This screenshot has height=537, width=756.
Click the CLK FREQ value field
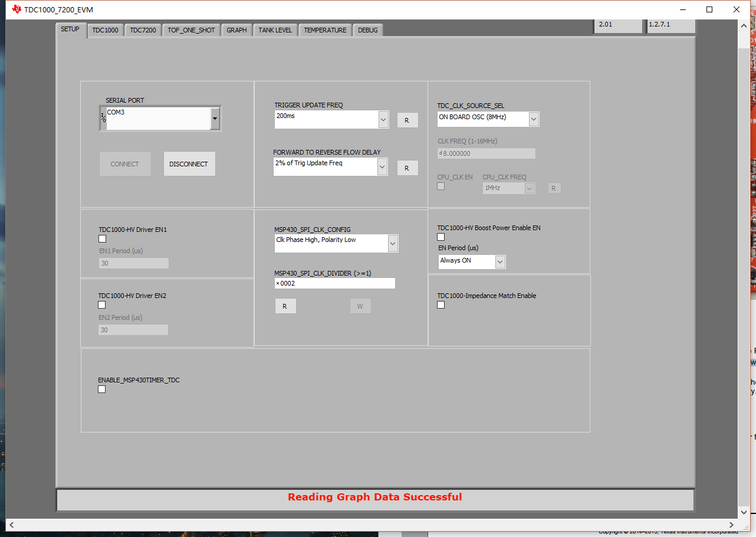click(x=487, y=153)
